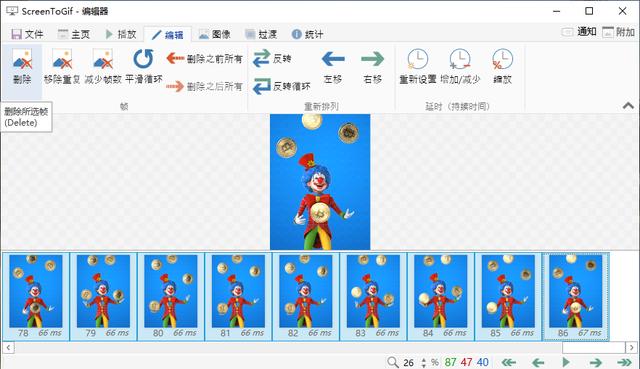This screenshot has height=369, width=640.
Task: Go to next frame arrow
Action: pos(596,362)
